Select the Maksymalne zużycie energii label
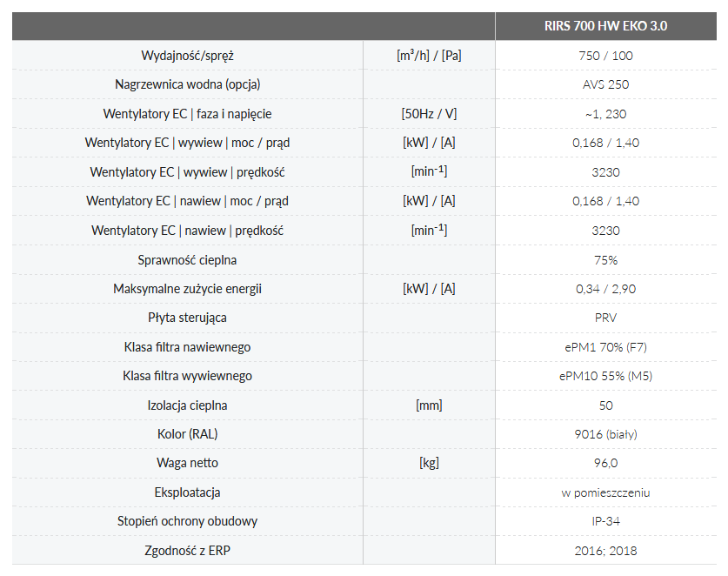728x576 pixels. [x=188, y=289]
